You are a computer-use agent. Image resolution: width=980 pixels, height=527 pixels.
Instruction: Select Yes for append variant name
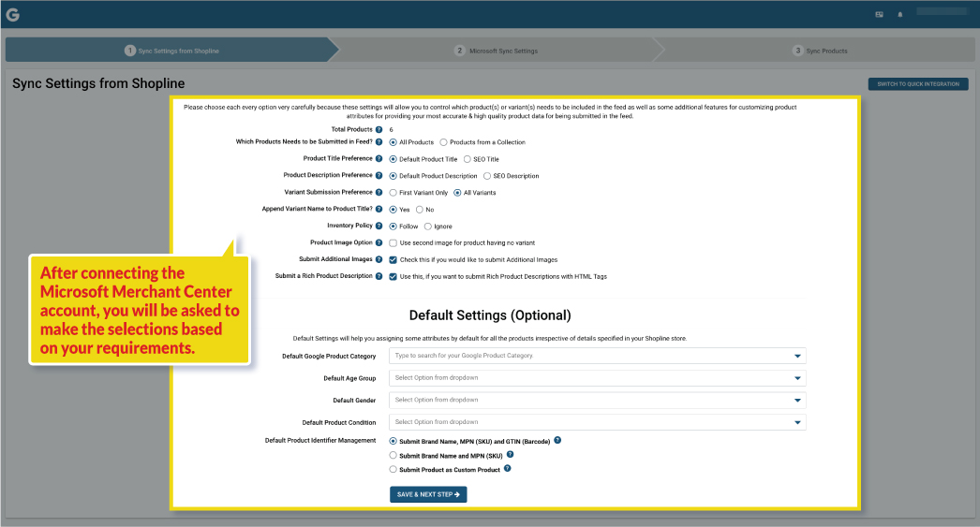point(393,210)
